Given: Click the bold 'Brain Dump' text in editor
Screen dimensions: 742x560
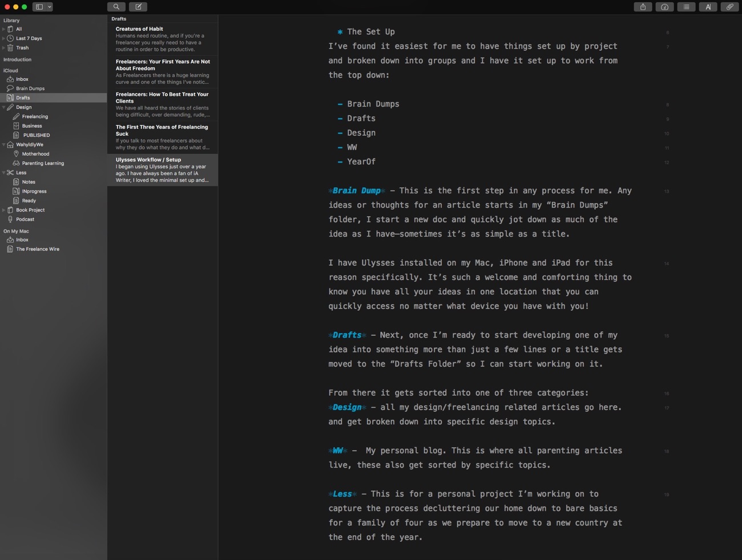Looking at the screenshot, I should pyautogui.click(x=357, y=190).
